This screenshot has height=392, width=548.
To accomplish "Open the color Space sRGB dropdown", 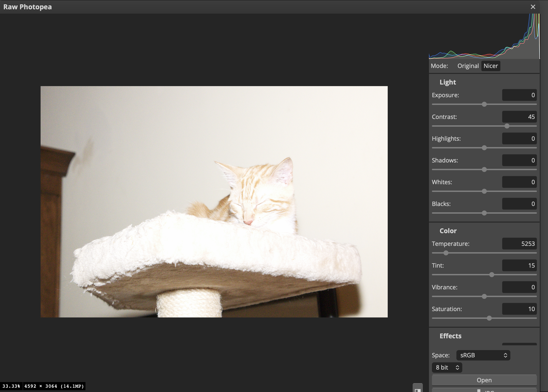I will point(483,355).
